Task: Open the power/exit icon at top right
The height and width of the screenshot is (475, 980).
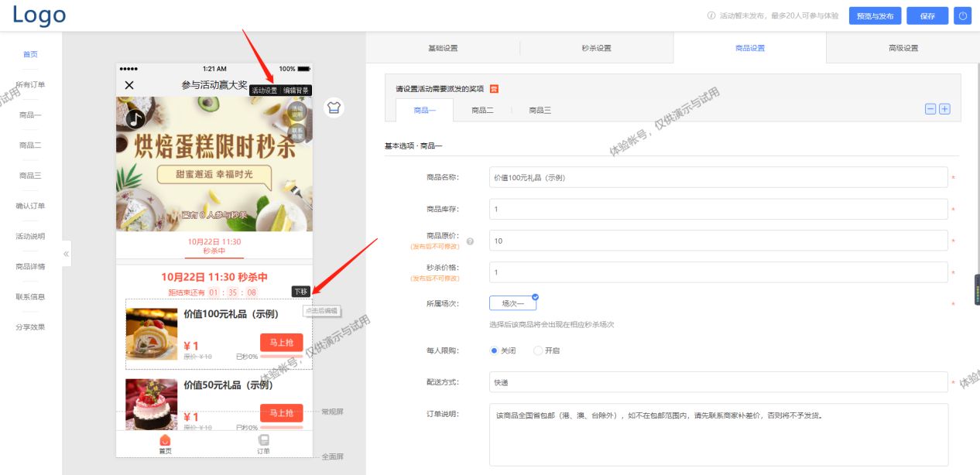Action: (962, 15)
